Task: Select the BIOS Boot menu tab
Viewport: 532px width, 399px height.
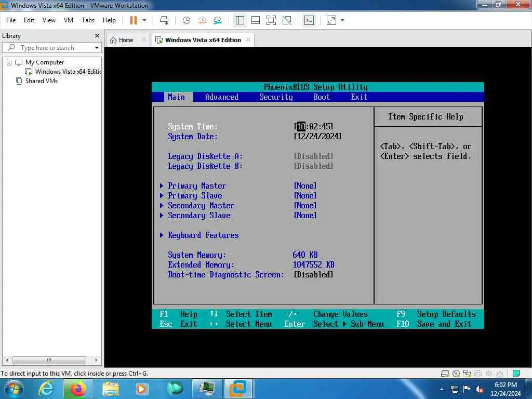Action: [x=321, y=97]
